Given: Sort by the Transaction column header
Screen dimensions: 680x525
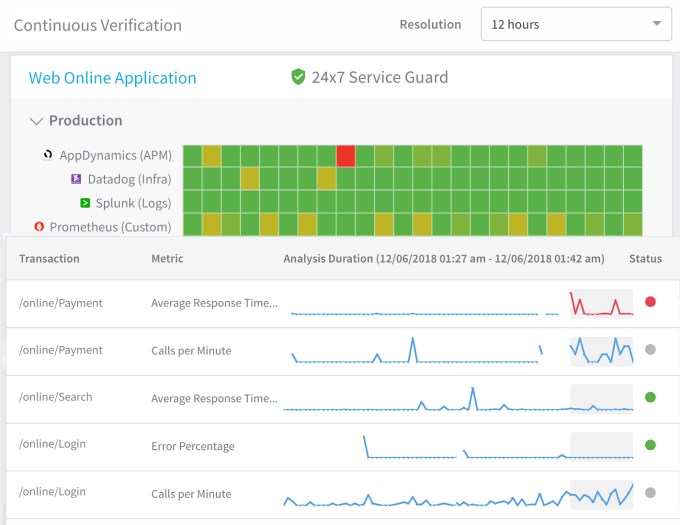Looking at the screenshot, I should click(49, 259).
